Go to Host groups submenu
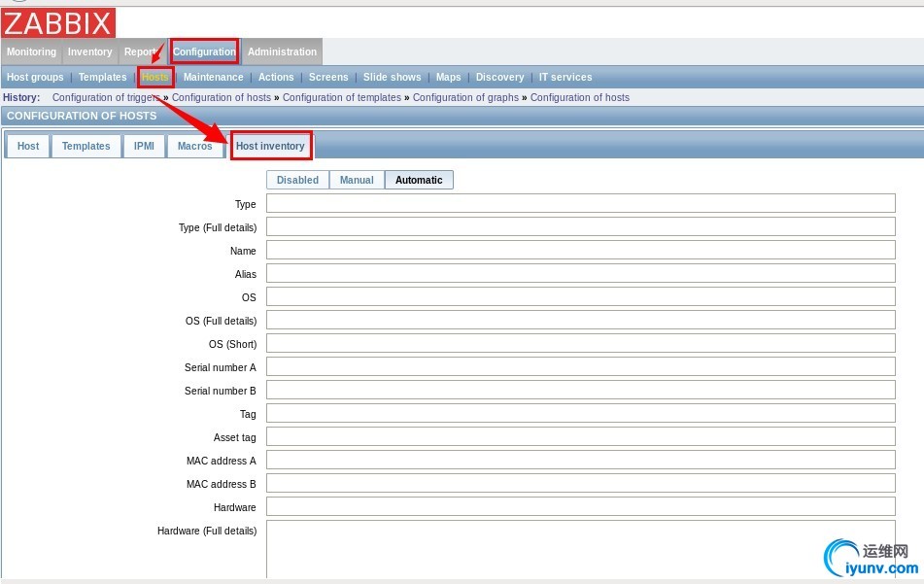The width and height of the screenshot is (924, 584). pyautogui.click(x=35, y=77)
